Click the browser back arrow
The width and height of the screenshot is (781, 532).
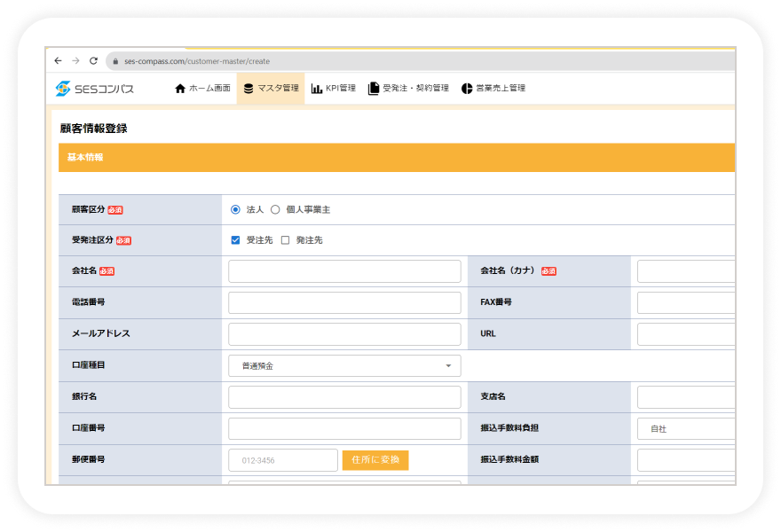(x=59, y=60)
